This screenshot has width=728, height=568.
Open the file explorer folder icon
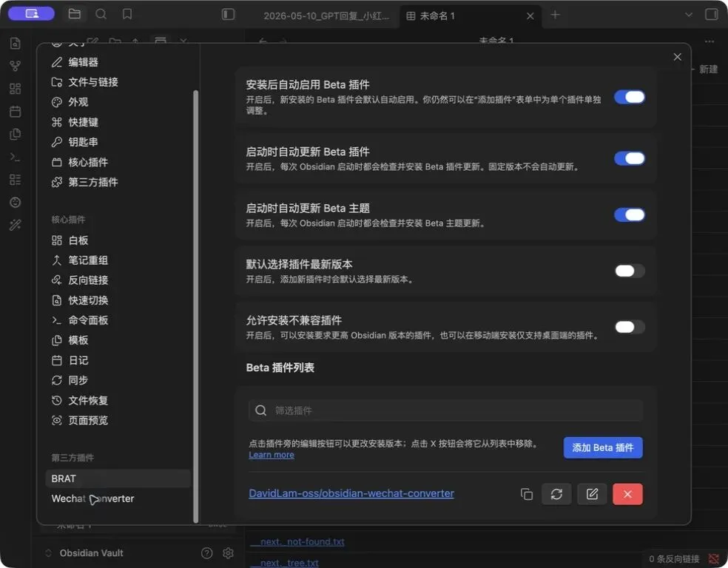pyautogui.click(x=74, y=14)
